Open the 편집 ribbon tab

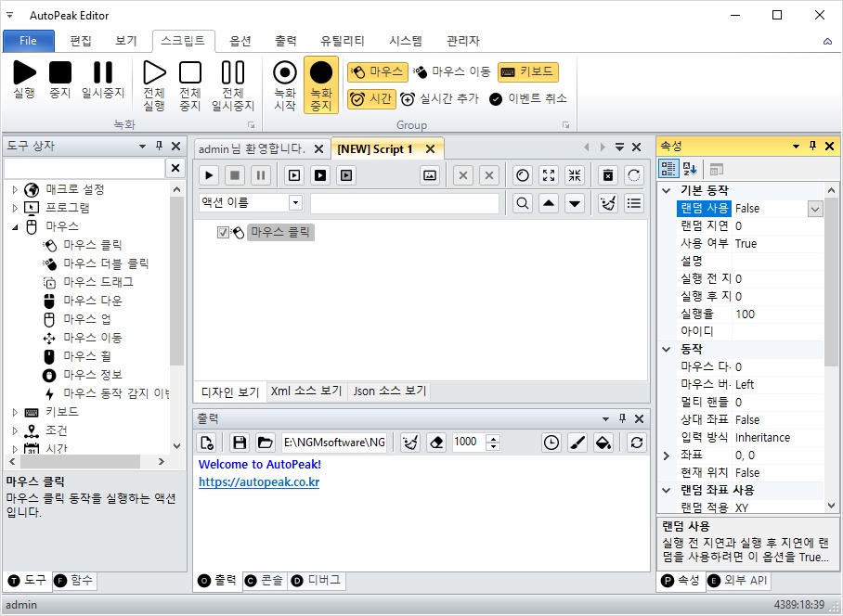[81, 41]
